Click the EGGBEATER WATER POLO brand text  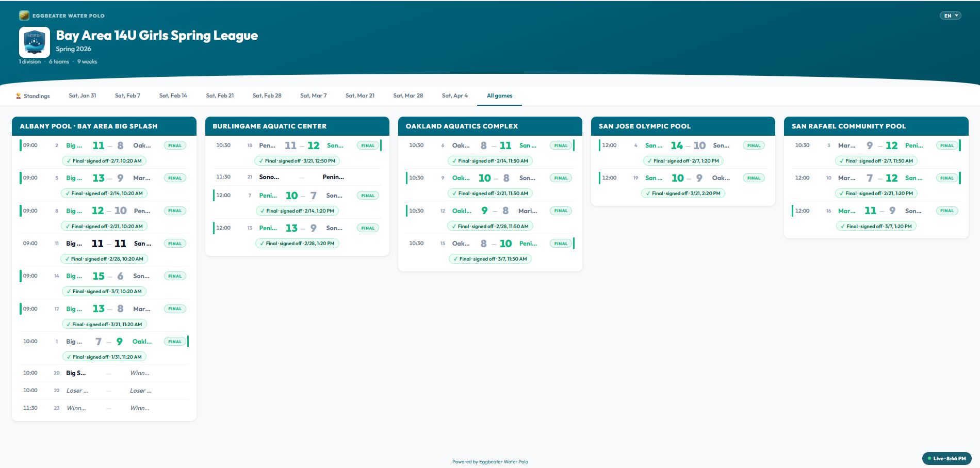(69, 16)
